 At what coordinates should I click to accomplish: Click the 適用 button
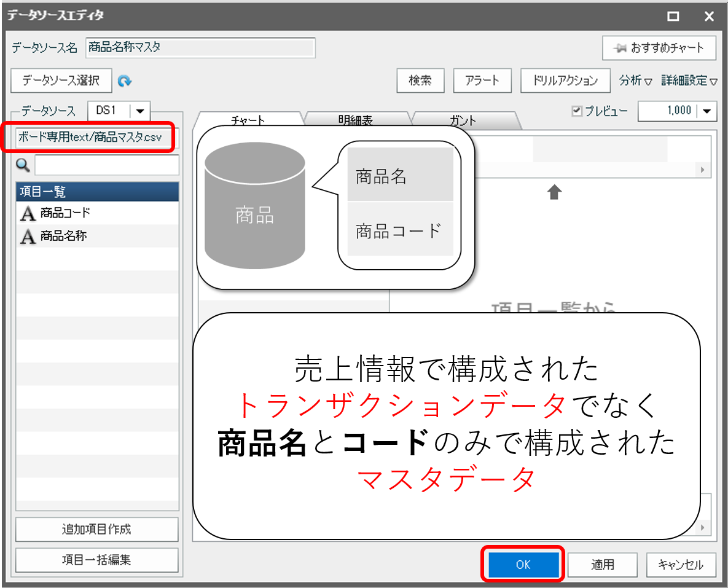pos(602,564)
